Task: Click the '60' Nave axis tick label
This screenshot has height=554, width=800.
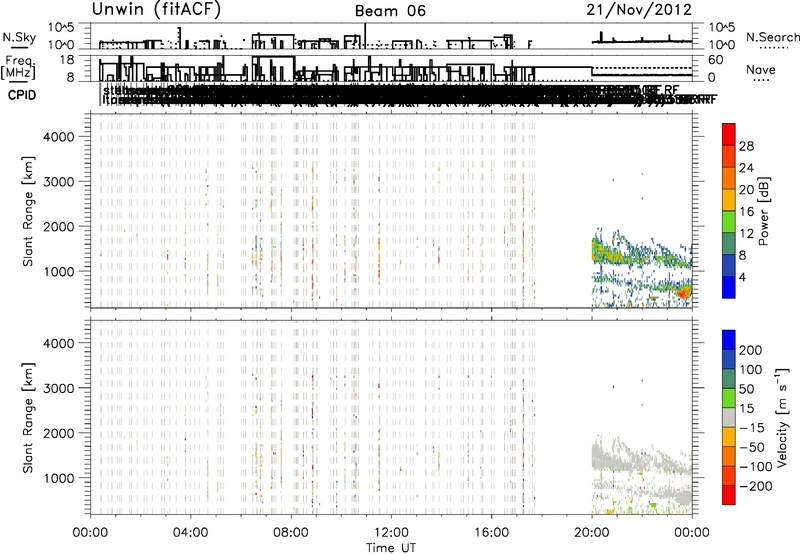Action: (715, 60)
